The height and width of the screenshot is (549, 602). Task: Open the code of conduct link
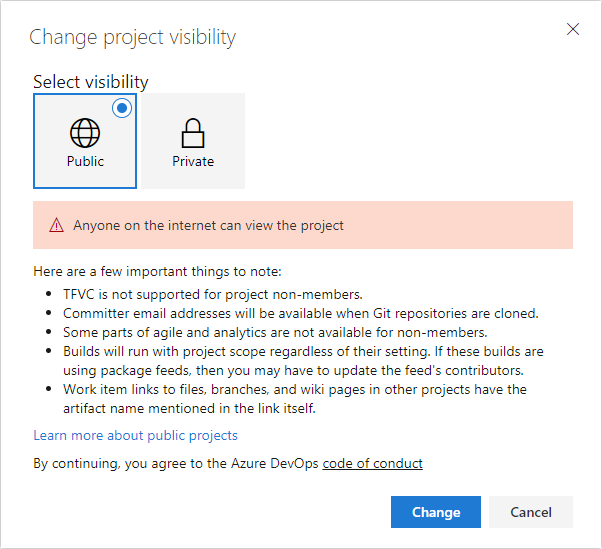click(x=372, y=464)
